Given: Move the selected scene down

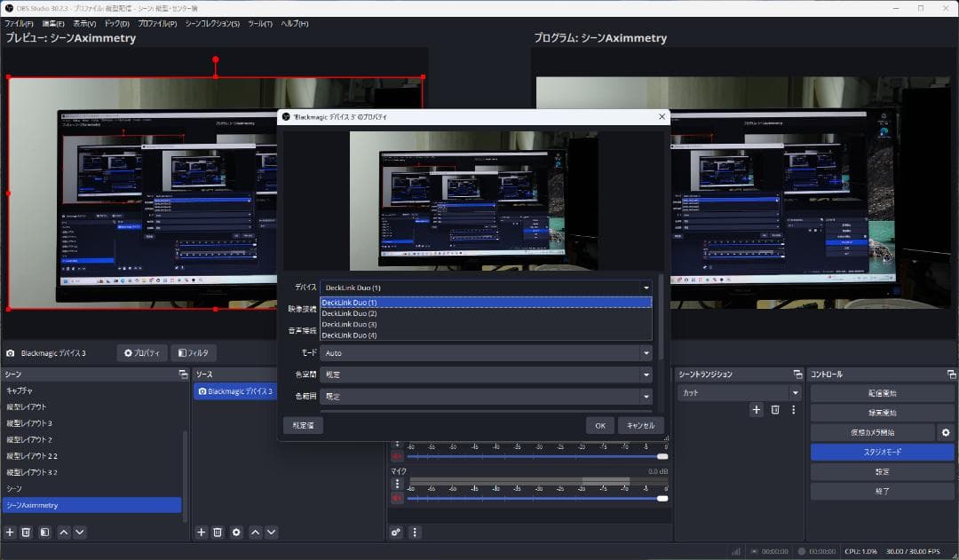Looking at the screenshot, I should coord(80,532).
